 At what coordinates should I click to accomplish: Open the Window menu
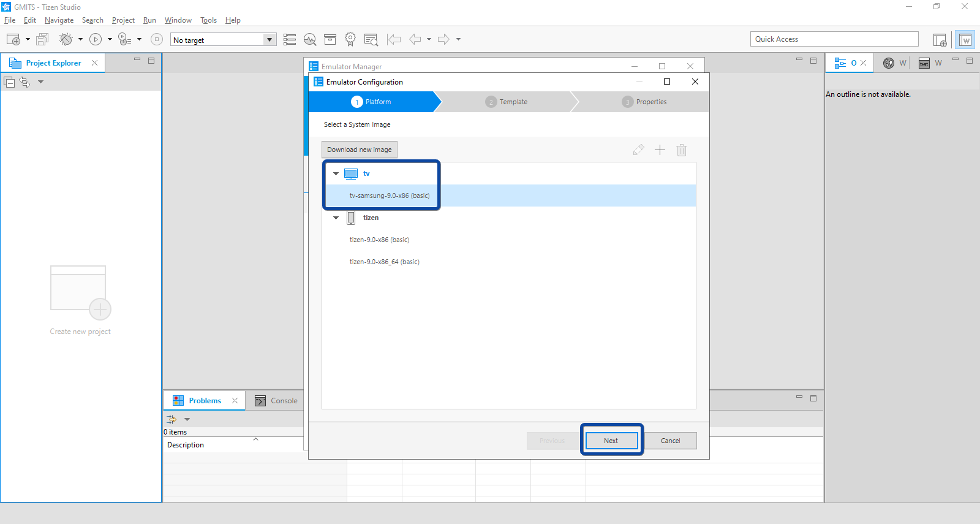tap(178, 20)
